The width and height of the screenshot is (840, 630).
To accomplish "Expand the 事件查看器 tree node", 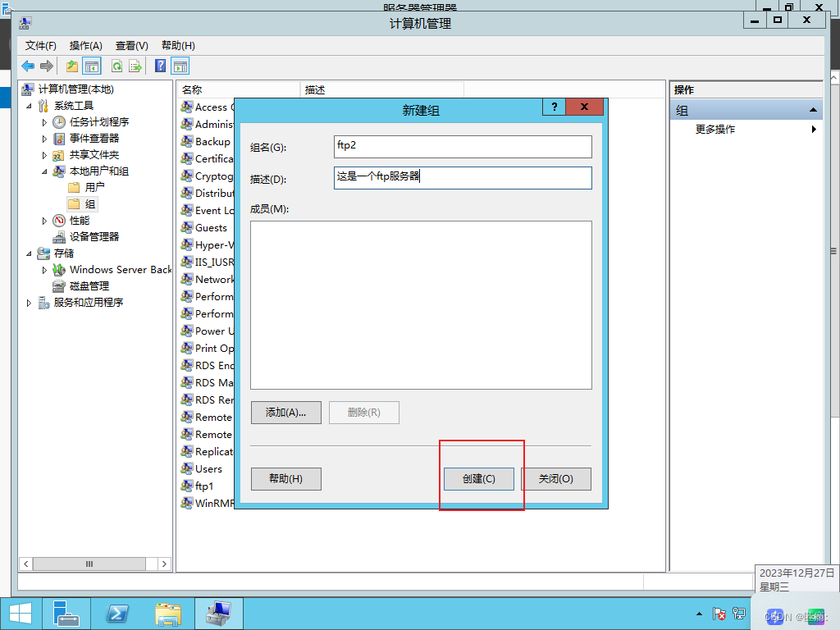I will [44, 139].
